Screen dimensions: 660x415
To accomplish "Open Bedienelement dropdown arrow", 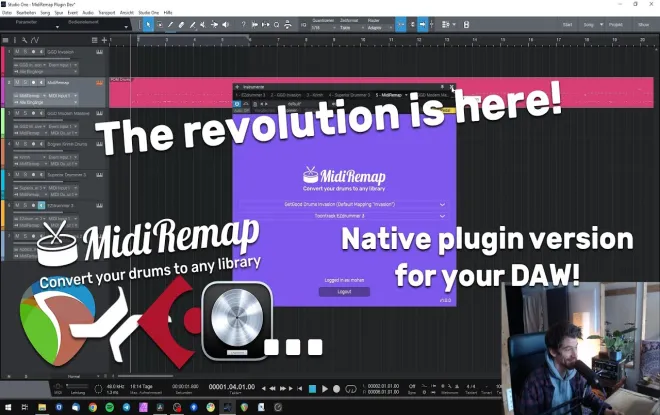I will coord(126,27).
